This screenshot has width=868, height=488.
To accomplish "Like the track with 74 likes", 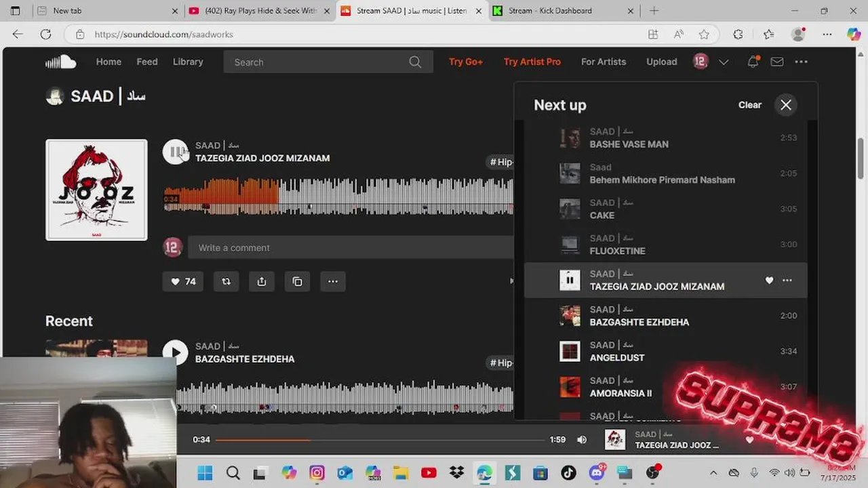I will click(183, 281).
